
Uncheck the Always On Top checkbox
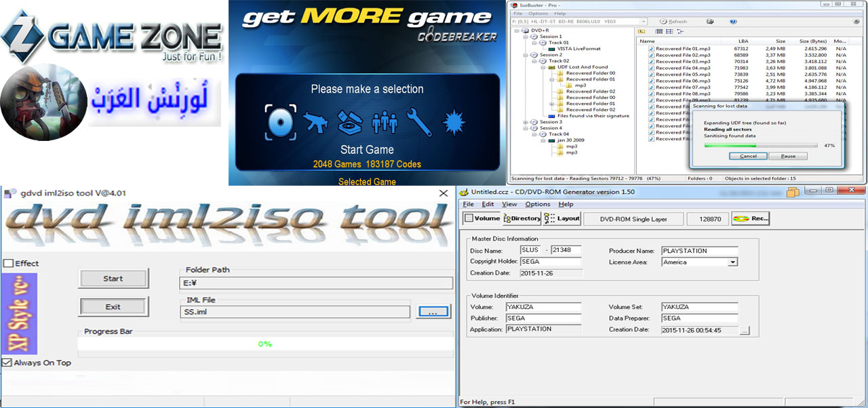pos(7,363)
